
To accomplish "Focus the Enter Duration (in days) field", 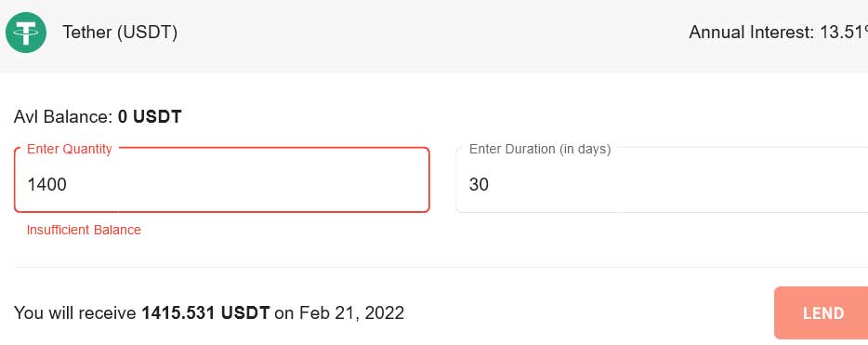I will (x=662, y=180).
